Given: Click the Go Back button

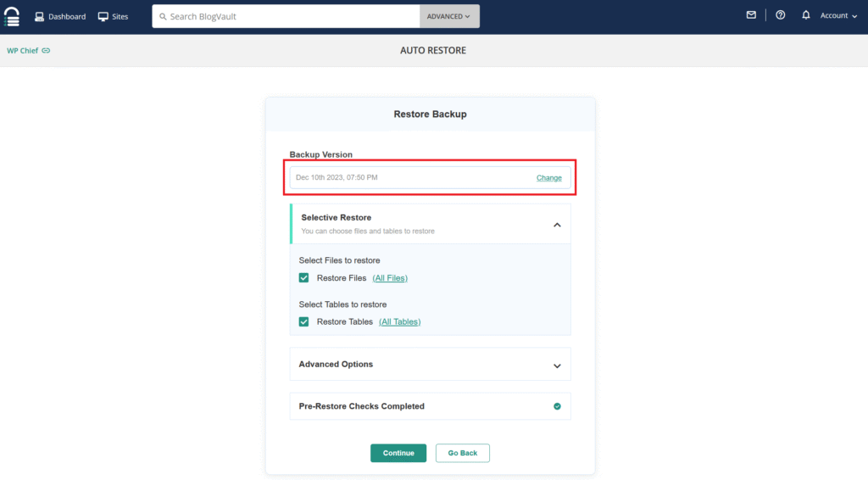Looking at the screenshot, I should click(x=463, y=453).
